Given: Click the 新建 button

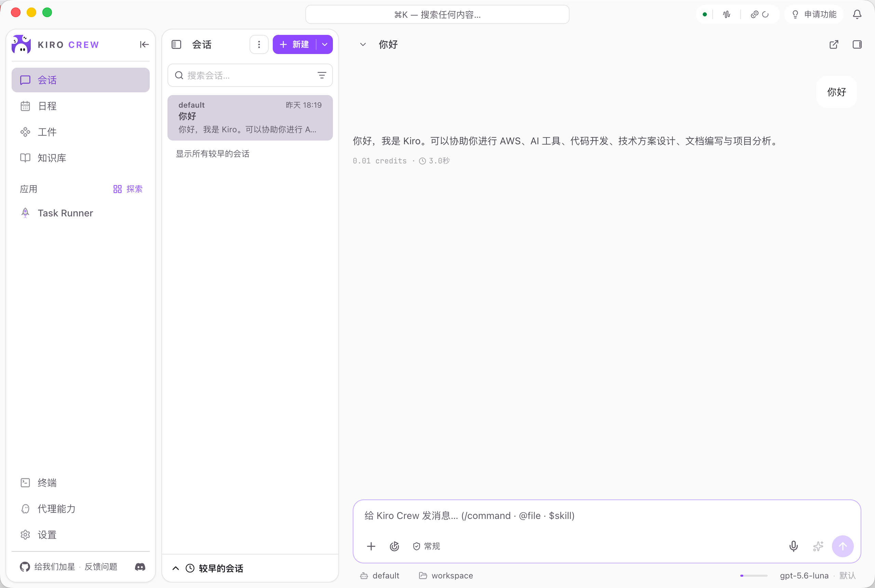Looking at the screenshot, I should click(294, 45).
